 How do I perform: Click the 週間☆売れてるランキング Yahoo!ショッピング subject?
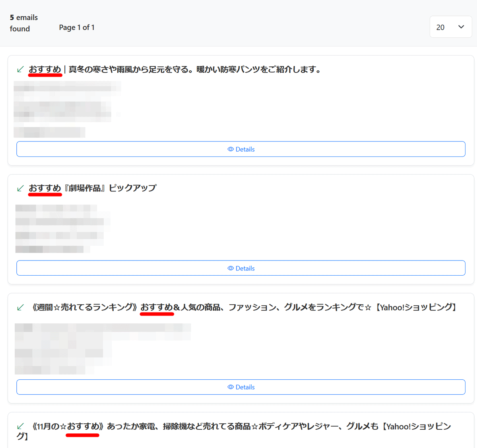coord(244,307)
